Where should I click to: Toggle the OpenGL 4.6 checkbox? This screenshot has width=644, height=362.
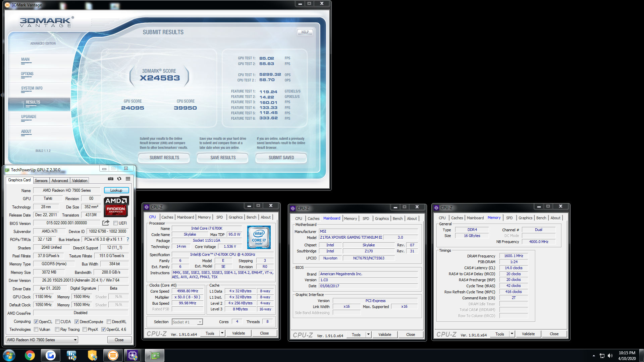point(103,329)
